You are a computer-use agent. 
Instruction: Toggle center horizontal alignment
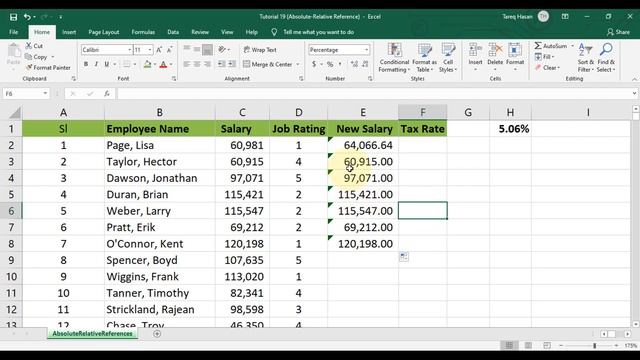click(x=197, y=64)
